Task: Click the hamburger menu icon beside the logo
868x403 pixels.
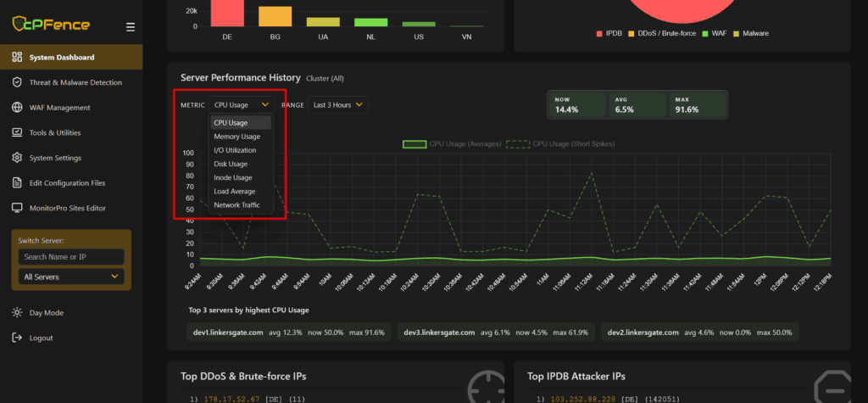Action: pyautogui.click(x=131, y=27)
